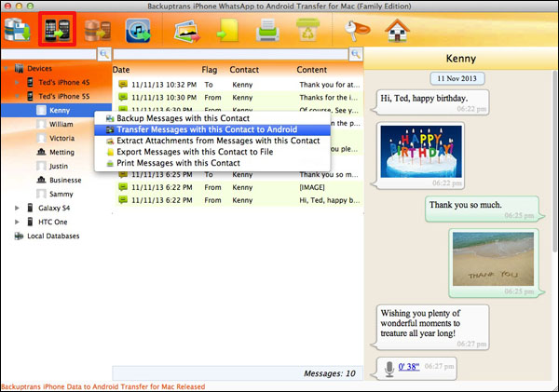This screenshot has width=559, height=392.
Task: Click the 11 Nov 2013 date label
Action: click(x=457, y=78)
